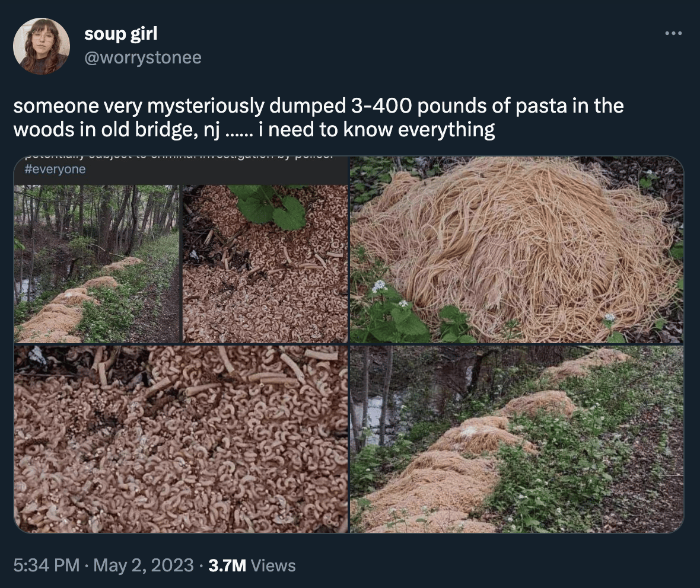Select the small woods path photo thumbnail
The image size is (700, 588).
(x=97, y=264)
